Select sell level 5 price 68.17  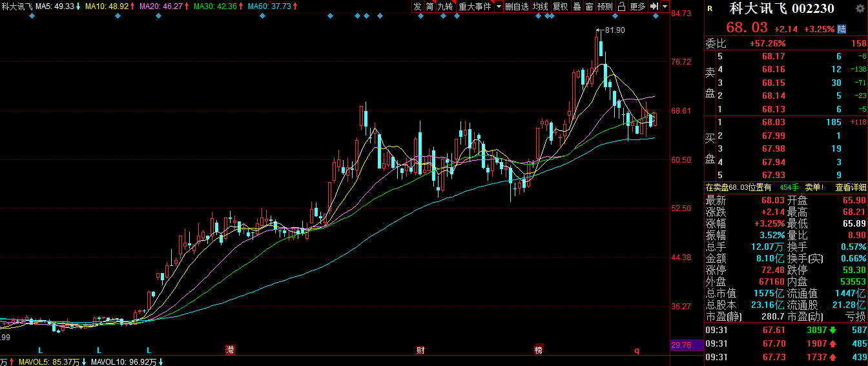click(773, 57)
